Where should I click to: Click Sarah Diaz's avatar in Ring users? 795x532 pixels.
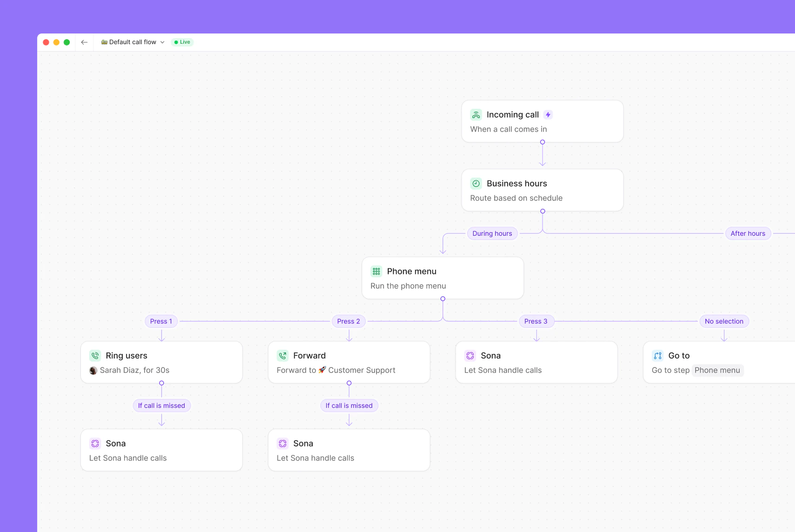point(94,370)
